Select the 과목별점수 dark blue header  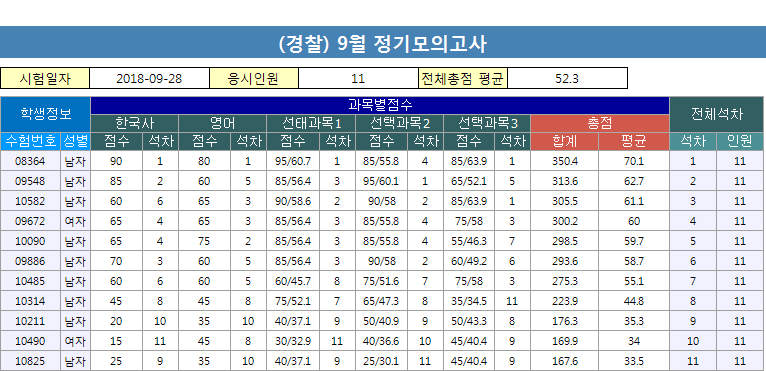[380, 106]
